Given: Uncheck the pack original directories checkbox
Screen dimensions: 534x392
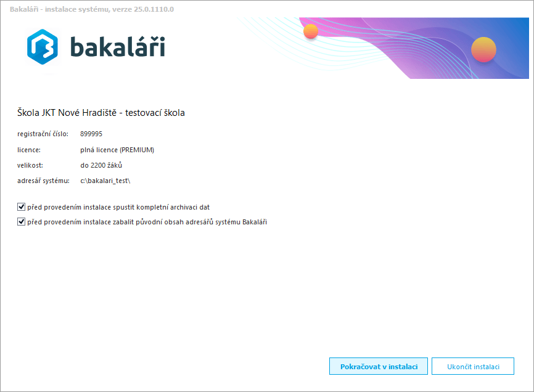Looking at the screenshot, I should 22,222.
